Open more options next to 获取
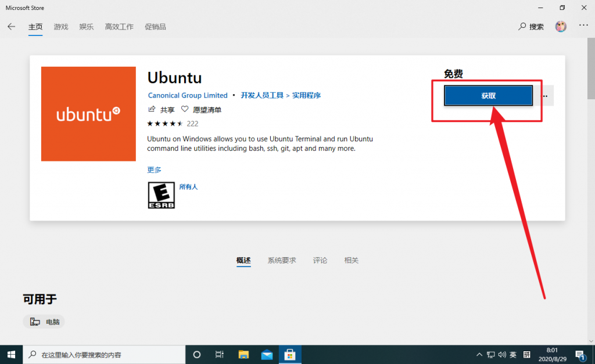 [x=545, y=96]
